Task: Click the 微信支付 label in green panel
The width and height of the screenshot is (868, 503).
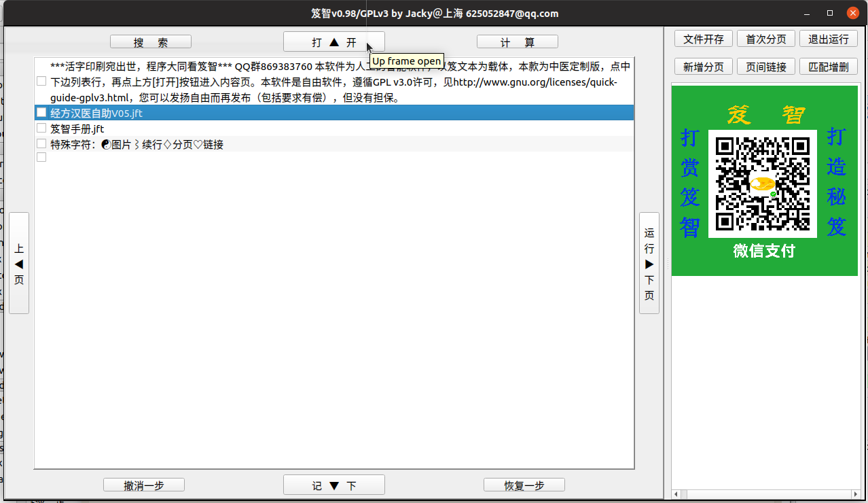Action: coord(764,251)
